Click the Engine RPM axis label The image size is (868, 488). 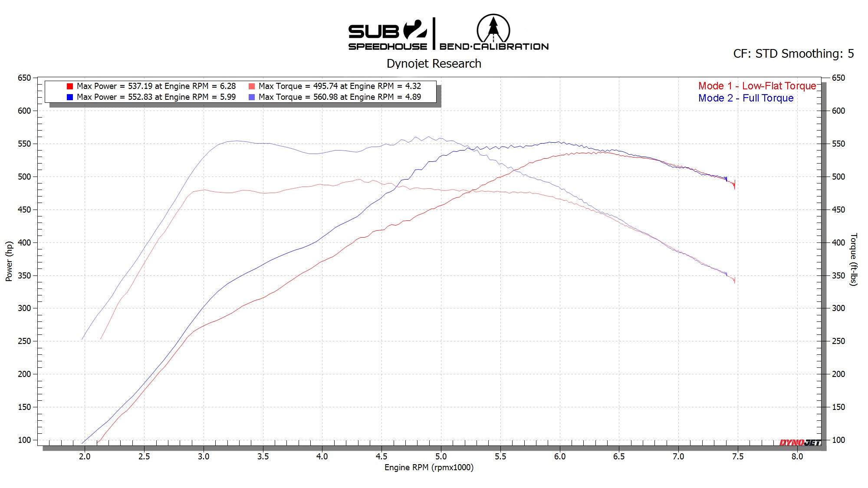tap(429, 468)
